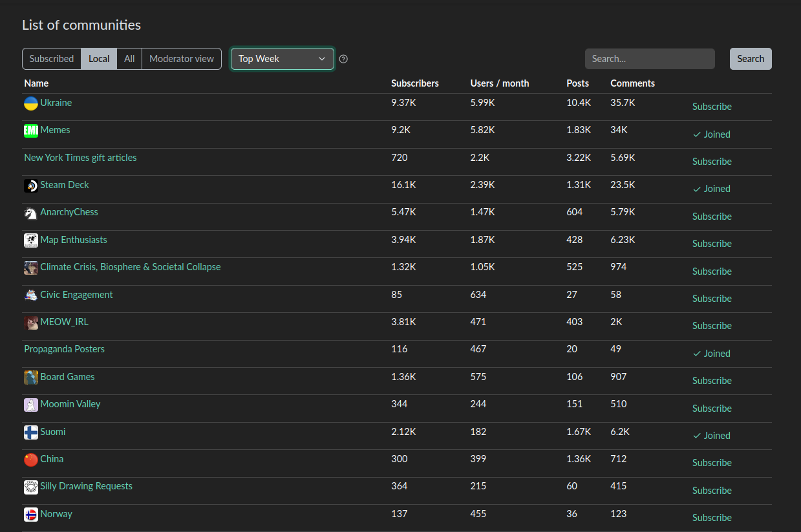The width and height of the screenshot is (801, 532).
Task: Click the Climate Crisis community icon
Action: (x=31, y=268)
